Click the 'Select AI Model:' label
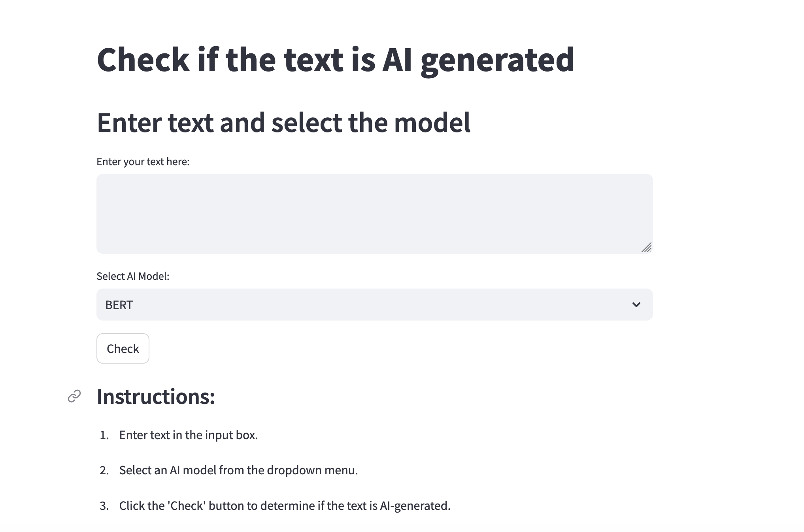Screen dimensions: 804x532 (x=133, y=276)
